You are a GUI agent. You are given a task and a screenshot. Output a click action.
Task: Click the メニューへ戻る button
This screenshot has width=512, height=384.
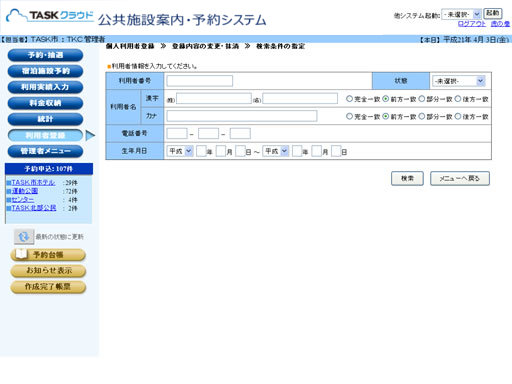pos(460,178)
